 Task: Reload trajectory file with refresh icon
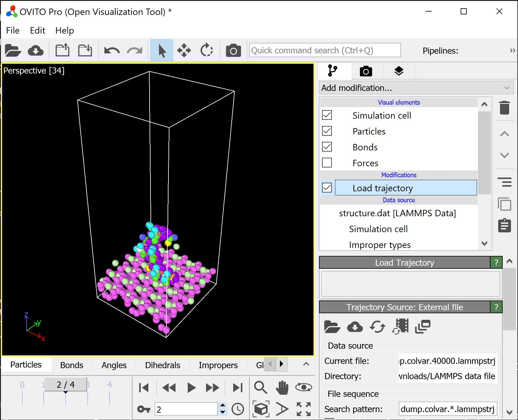tap(377, 327)
